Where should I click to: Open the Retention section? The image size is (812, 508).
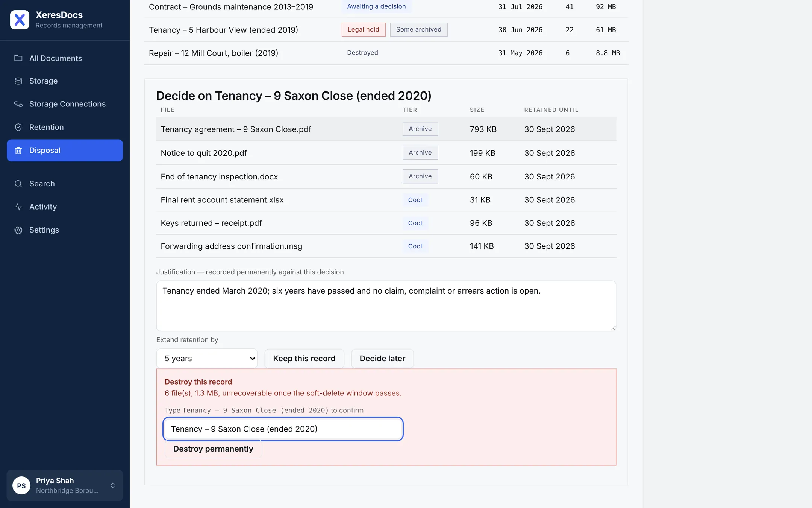pyautogui.click(x=65, y=127)
